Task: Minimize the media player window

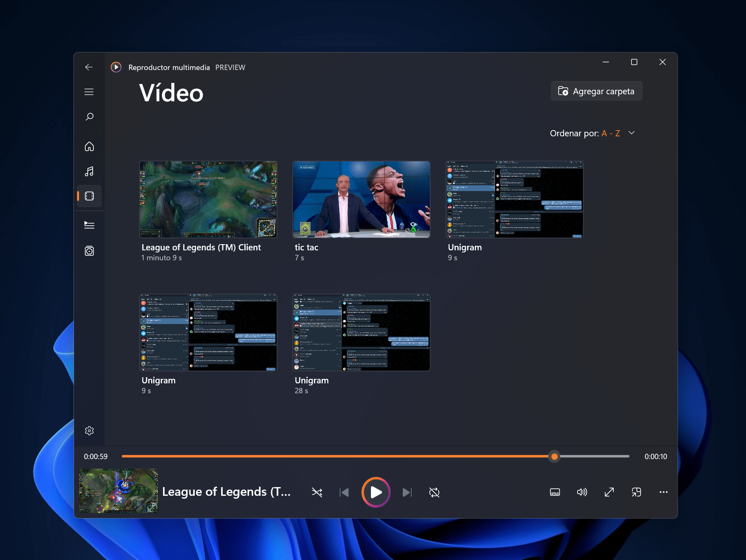Action: coord(606,62)
